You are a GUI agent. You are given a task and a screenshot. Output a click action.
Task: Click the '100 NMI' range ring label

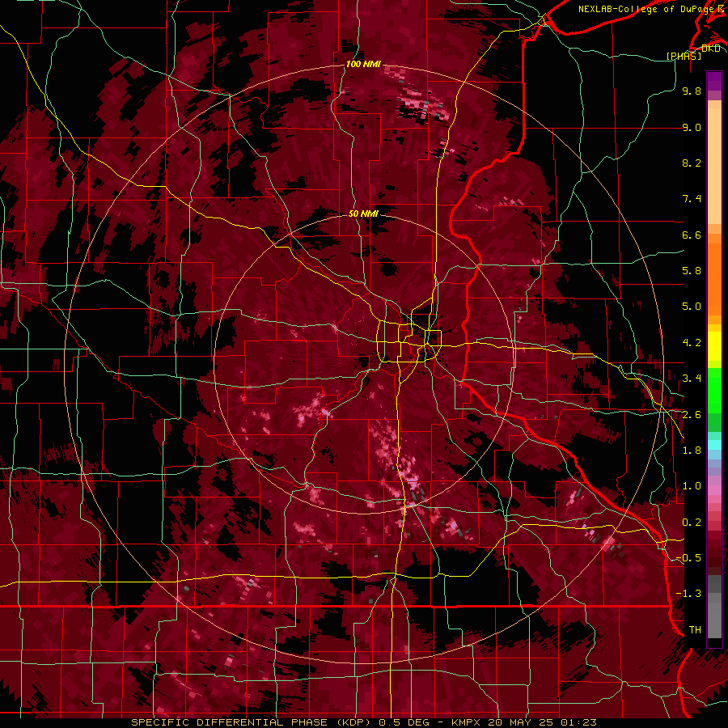(363, 64)
